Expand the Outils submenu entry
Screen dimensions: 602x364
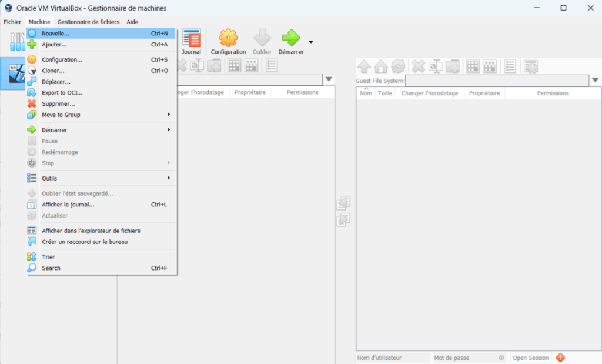[x=100, y=178]
